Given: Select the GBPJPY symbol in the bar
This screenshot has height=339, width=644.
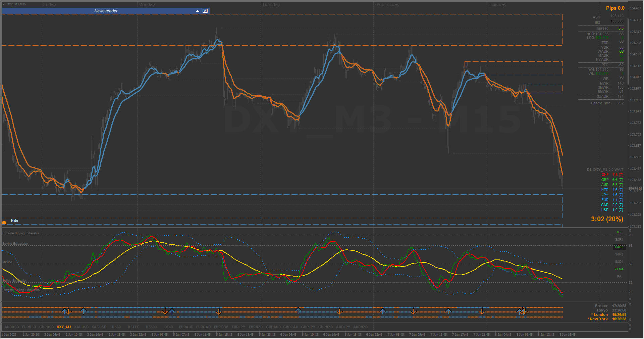Looking at the screenshot, I should coord(308,327).
